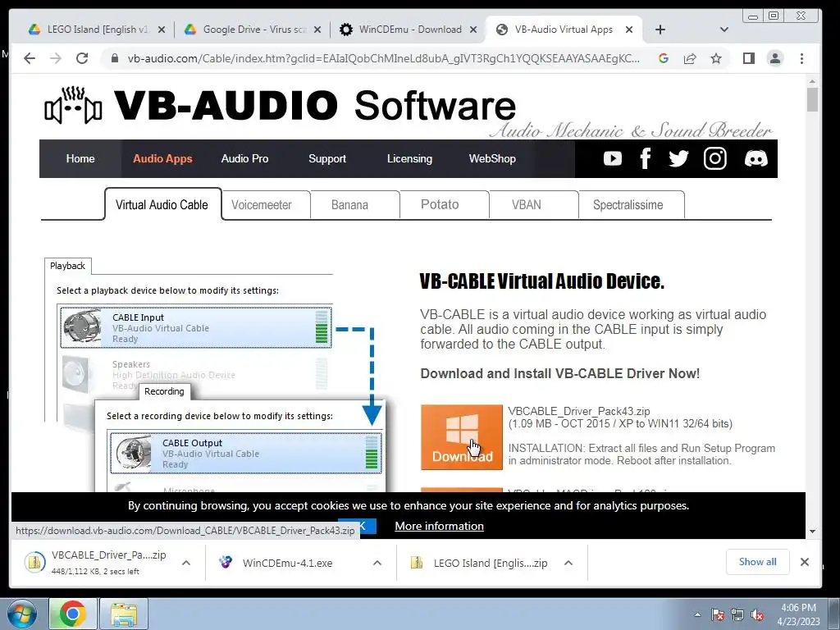Expand VBCABLE_Driver_Pack download options
840x630 pixels.
(x=186, y=563)
